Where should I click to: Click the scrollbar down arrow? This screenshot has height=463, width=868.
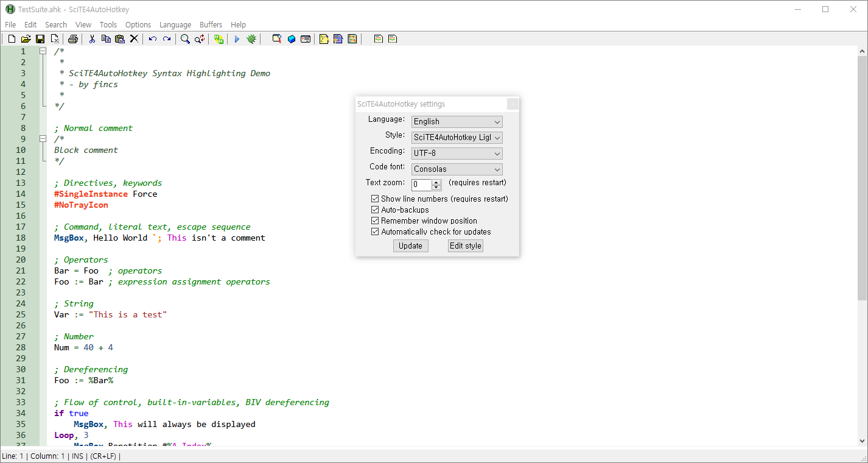[863, 440]
